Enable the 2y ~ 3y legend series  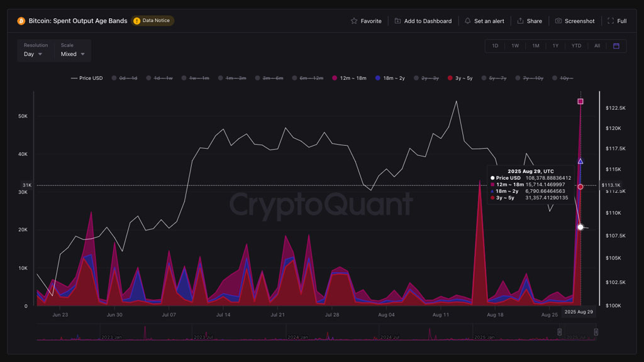426,78
